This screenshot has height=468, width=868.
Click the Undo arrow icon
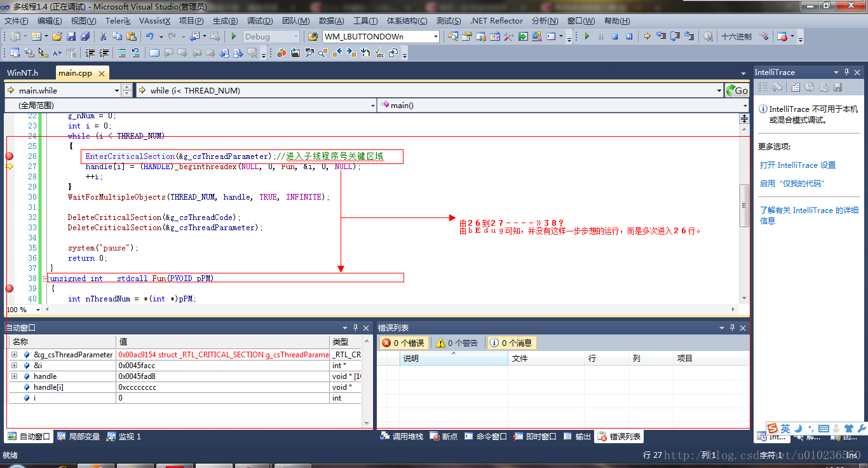click(149, 37)
